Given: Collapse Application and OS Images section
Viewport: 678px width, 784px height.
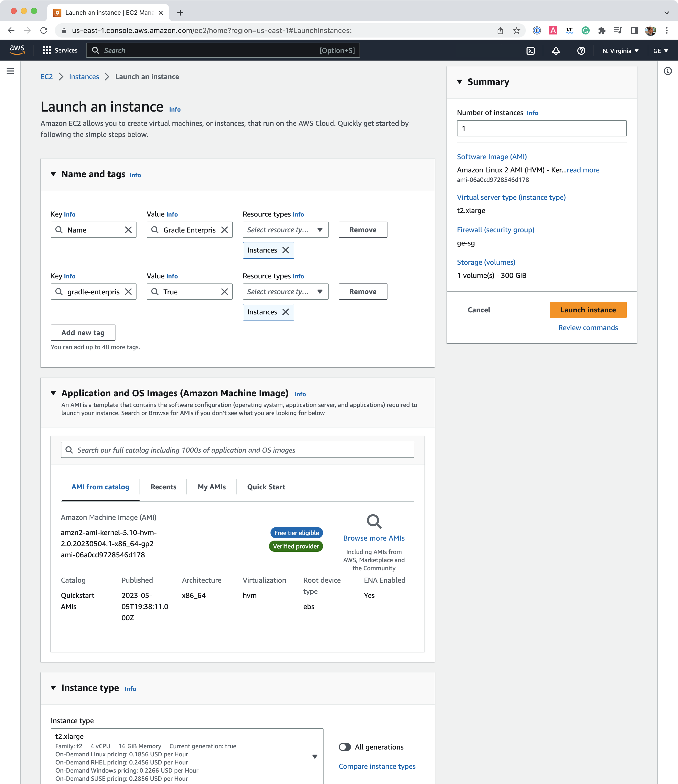Looking at the screenshot, I should pos(53,393).
